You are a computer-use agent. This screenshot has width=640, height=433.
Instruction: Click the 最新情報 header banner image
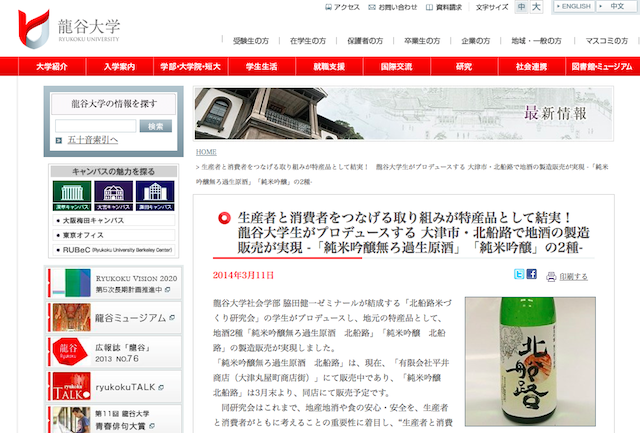403,114
